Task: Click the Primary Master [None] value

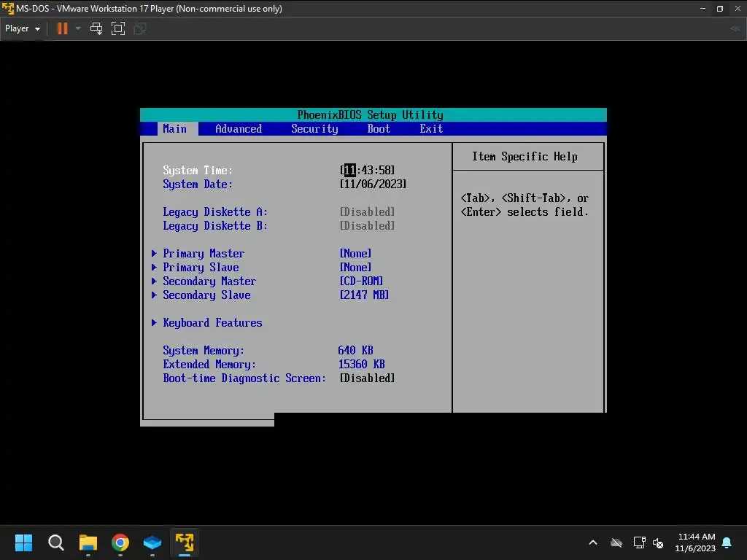Action: [355, 253]
